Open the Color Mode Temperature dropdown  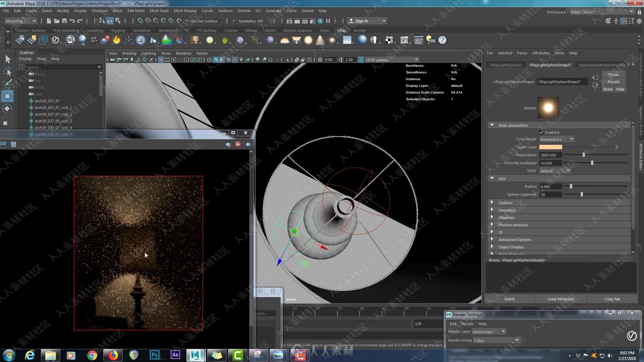pyautogui.click(x=557, y=139)
